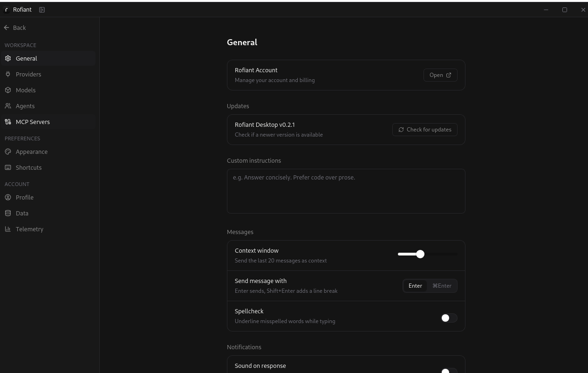Go to the Agents settings page
588x373 pixels.
point(48,106)
